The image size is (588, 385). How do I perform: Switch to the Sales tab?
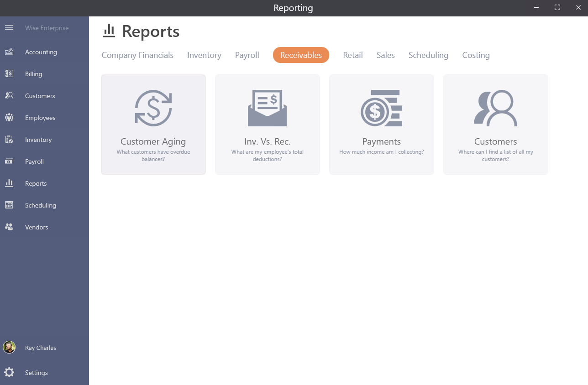(385, 55)
